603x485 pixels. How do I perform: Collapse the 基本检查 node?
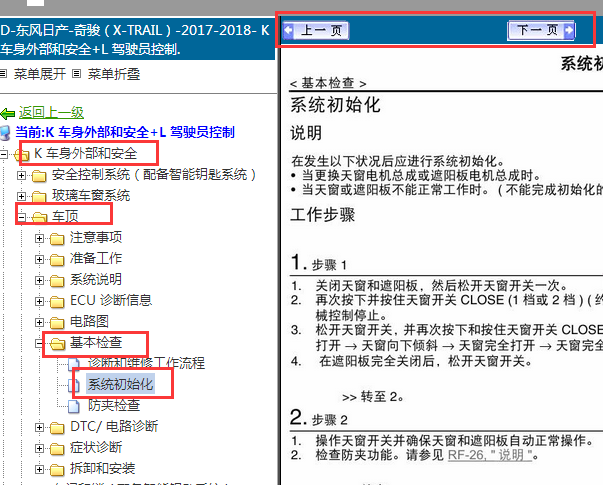pyautogui.click(x=39, y=343)
